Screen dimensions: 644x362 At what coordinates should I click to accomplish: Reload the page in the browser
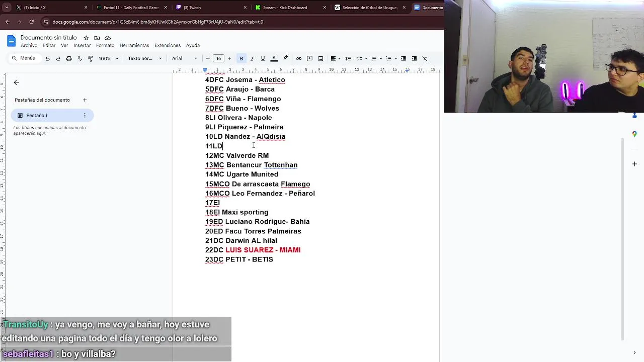tap(31, 22)
